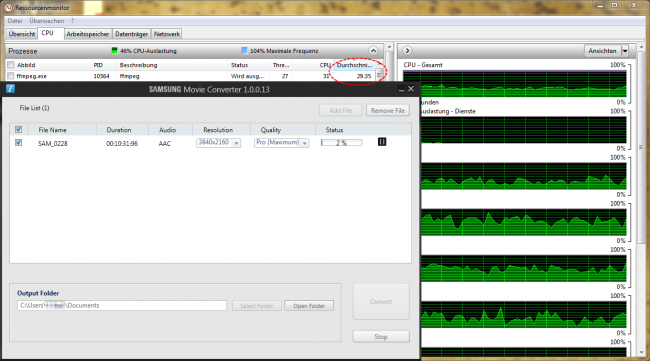This screenshot has height=361, width=650.
Task: Uncheck the SAM_0228 file checkbox
Action: 19,143
